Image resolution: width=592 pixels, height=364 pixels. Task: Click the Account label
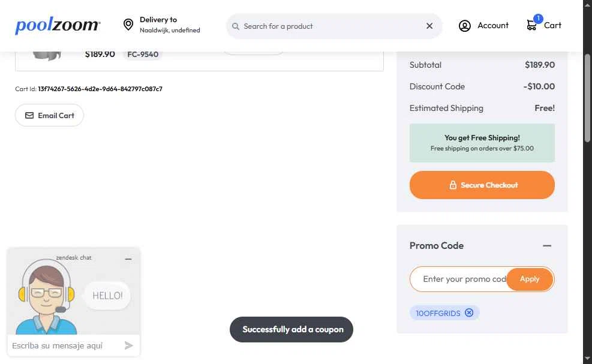point(493,25)
